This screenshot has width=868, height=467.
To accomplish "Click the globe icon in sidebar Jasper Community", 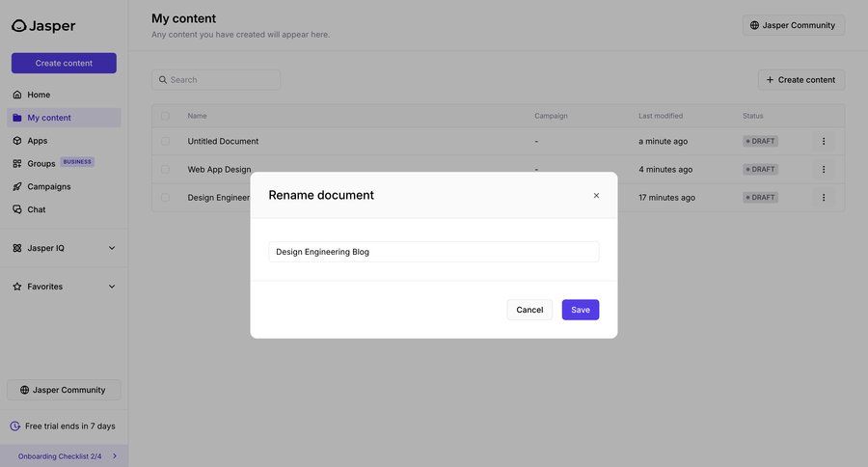I will (x=24, y=390).
